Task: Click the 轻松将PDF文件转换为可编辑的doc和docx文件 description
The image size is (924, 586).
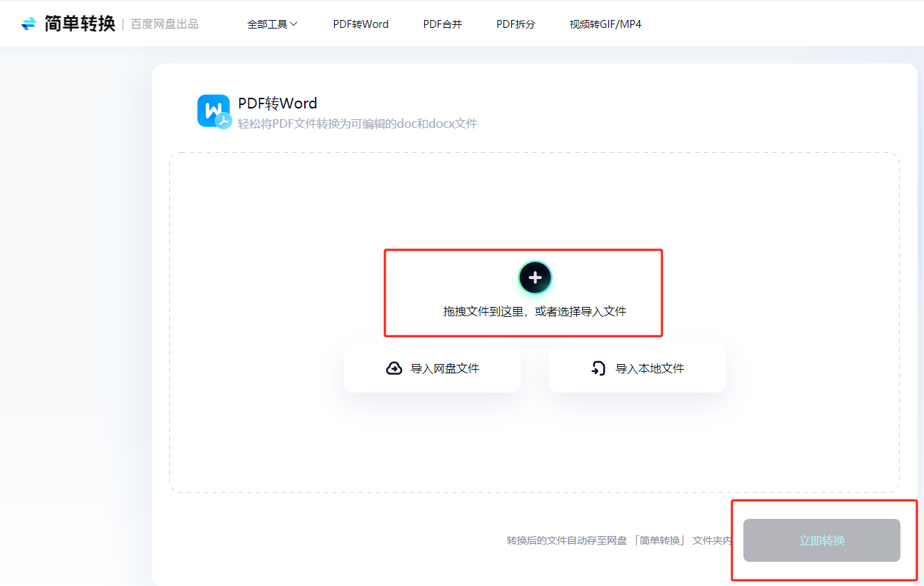Action: (x=358, y=123)
